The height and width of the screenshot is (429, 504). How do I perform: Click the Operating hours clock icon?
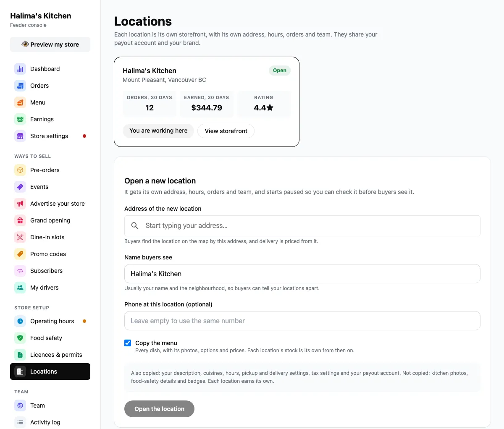[20, 321]
